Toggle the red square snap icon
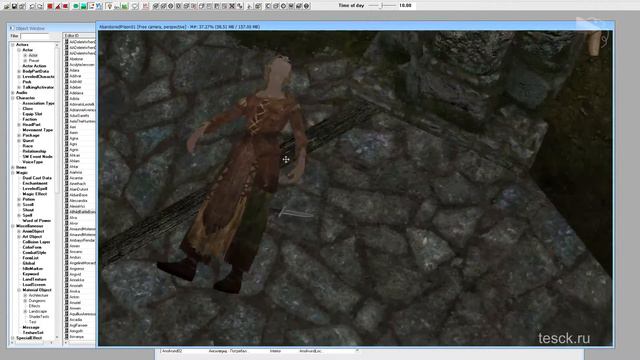The image size is (640, 360). pos(50,6)
